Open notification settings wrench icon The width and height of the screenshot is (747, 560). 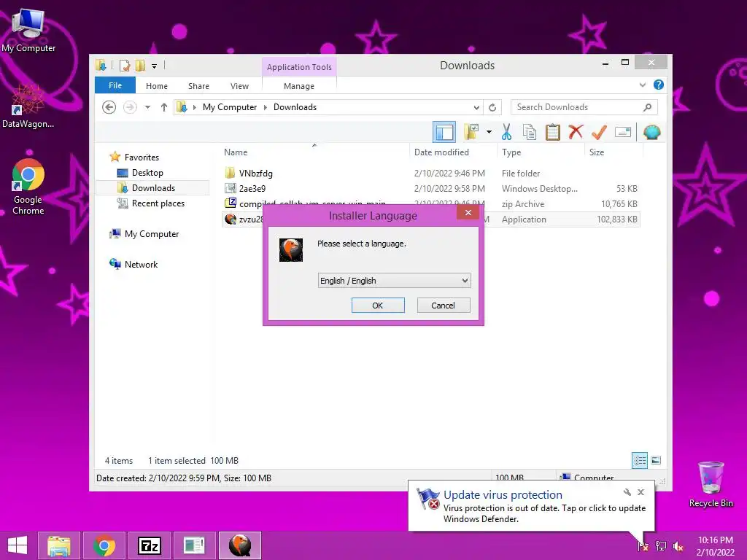[x=627, y=492]
